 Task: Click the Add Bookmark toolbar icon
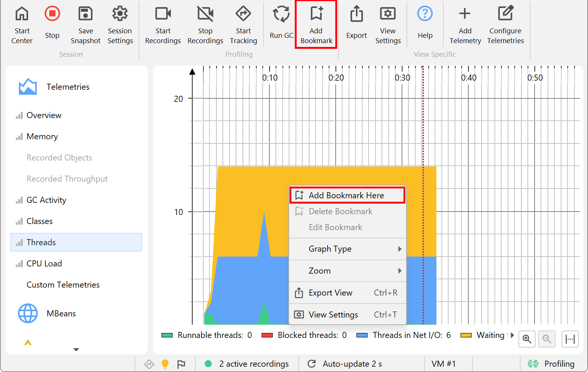(316, 14)
